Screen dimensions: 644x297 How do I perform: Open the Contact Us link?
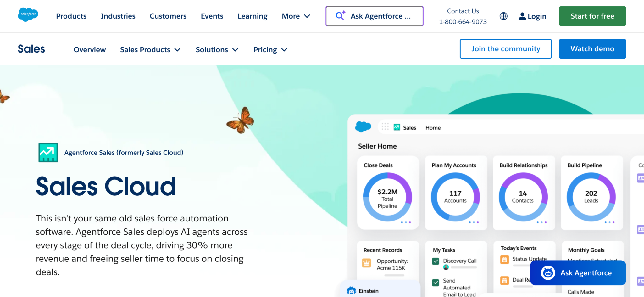[463, 11]
